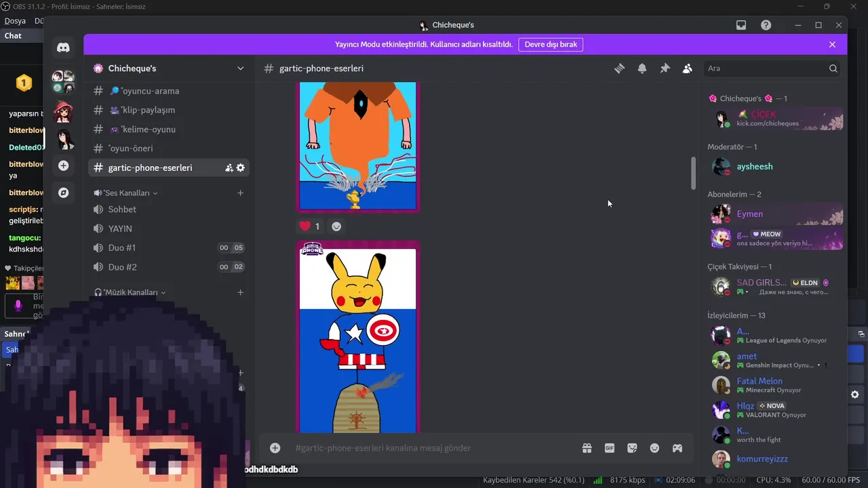Open klip-paylaşım channel

(169, 110)
